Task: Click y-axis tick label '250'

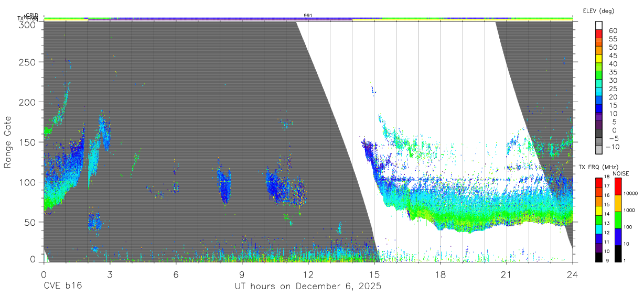Action: (28, 62)
